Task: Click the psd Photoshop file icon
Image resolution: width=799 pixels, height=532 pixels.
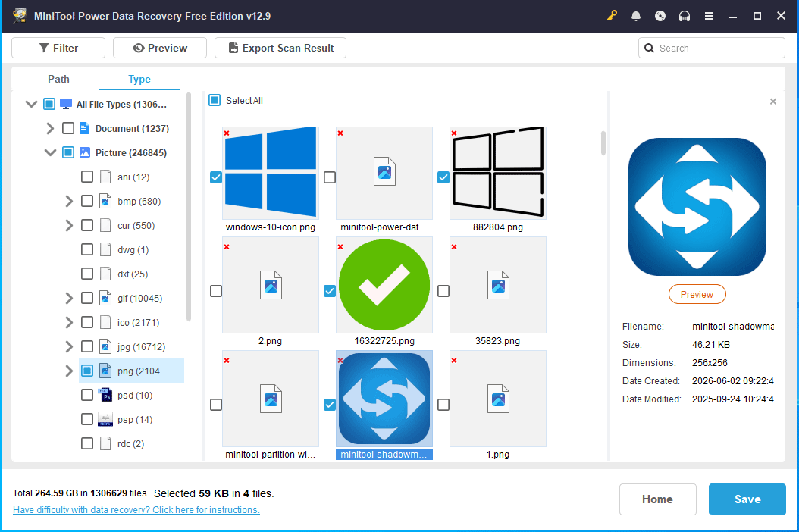Action: (105, 395)
